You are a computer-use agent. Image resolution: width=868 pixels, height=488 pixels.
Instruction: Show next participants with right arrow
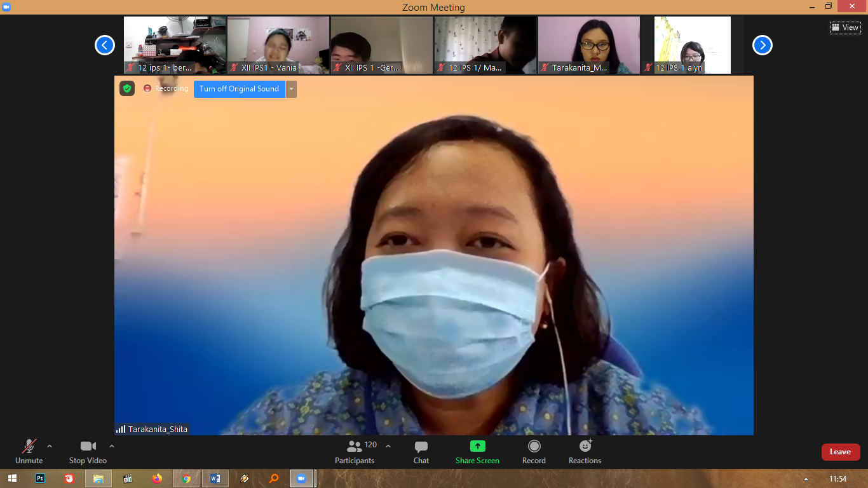coord(763,45)
